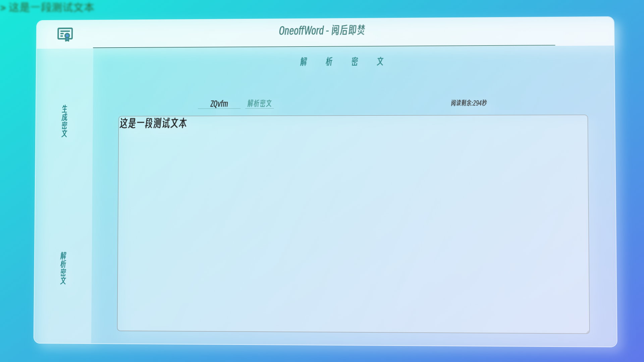Click the 析 character in the page heading

point(329,62)
